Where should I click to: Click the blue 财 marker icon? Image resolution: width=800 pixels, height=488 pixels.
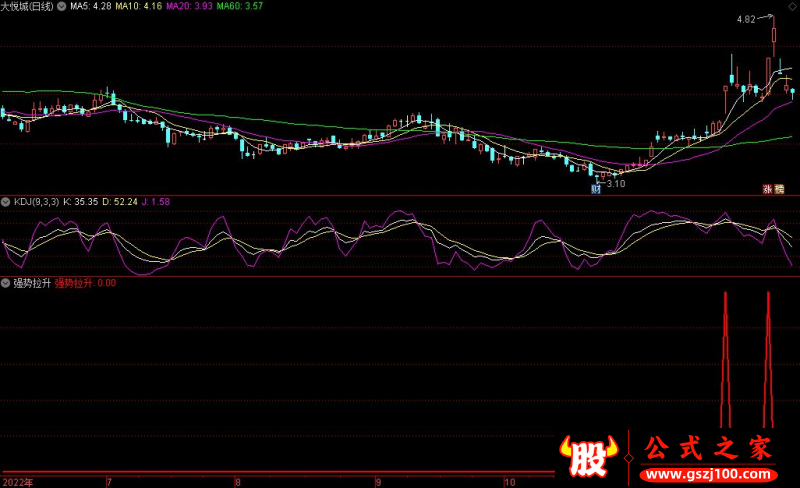pos(596,188)
